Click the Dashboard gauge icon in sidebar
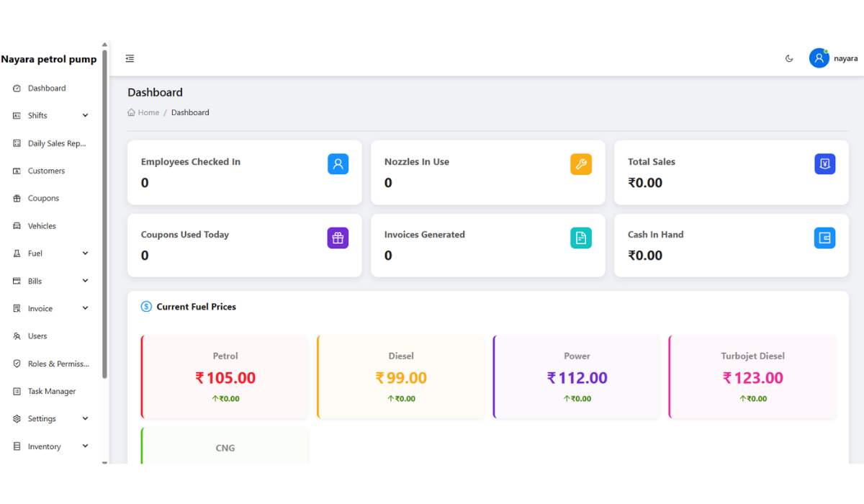Screen dimensions: 864x504 coord(17,89)
